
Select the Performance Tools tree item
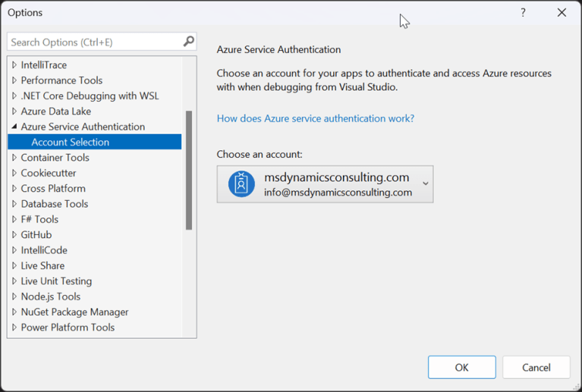tap(61, 80)
